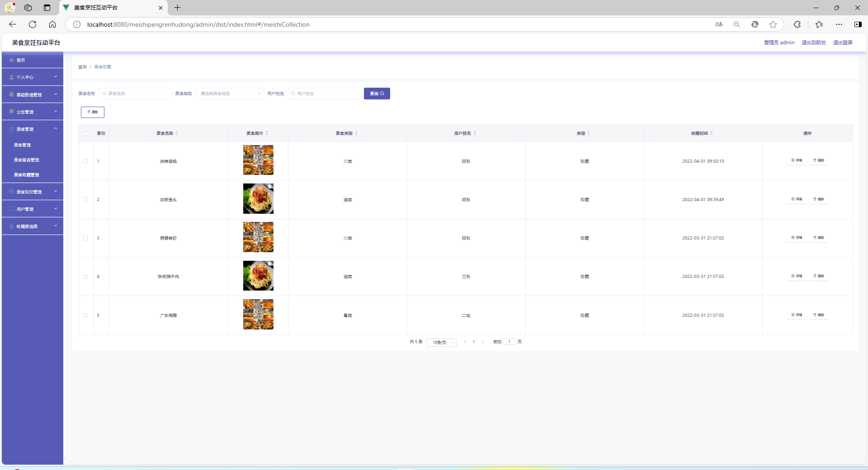Click the batch 删除 button above the table
This screenshot has height=470, width=868.
click(93, 112)
